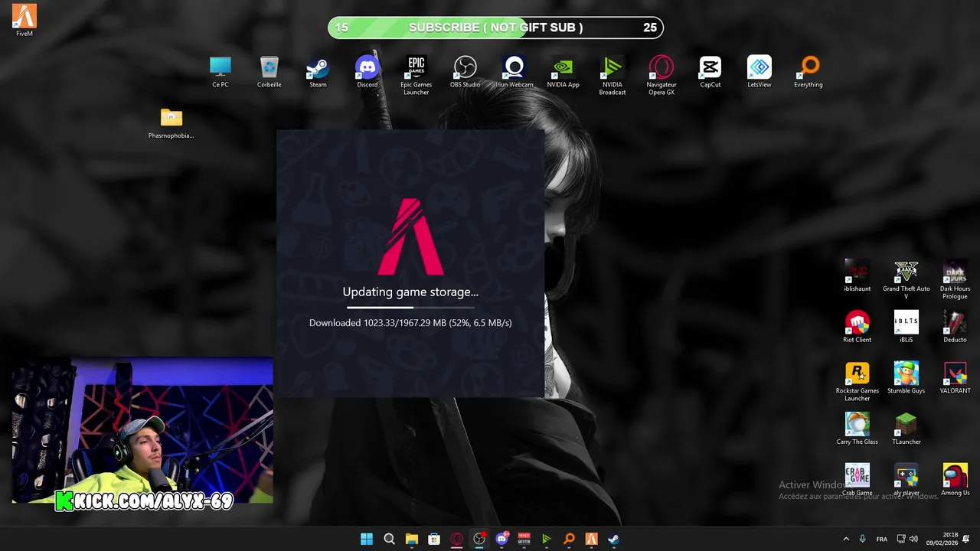This screenshot has height=551, width=980.
Task: Open File Explorer in the taskbar
Action: point(411,539)
